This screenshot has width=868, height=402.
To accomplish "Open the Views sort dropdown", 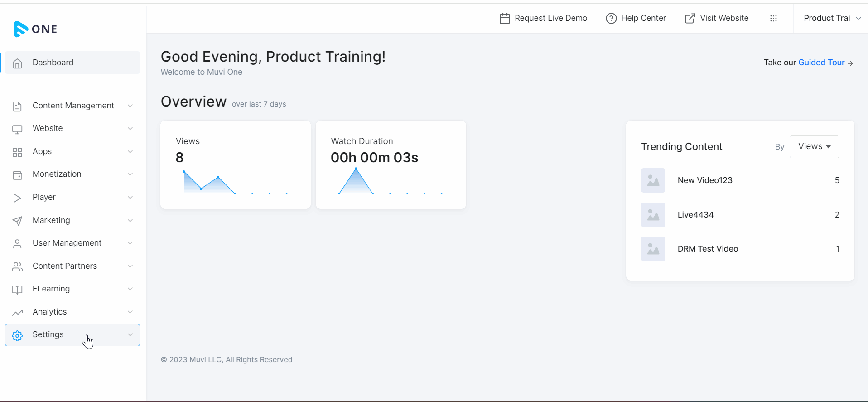I will pyautogui.click(x=814, y=146).
